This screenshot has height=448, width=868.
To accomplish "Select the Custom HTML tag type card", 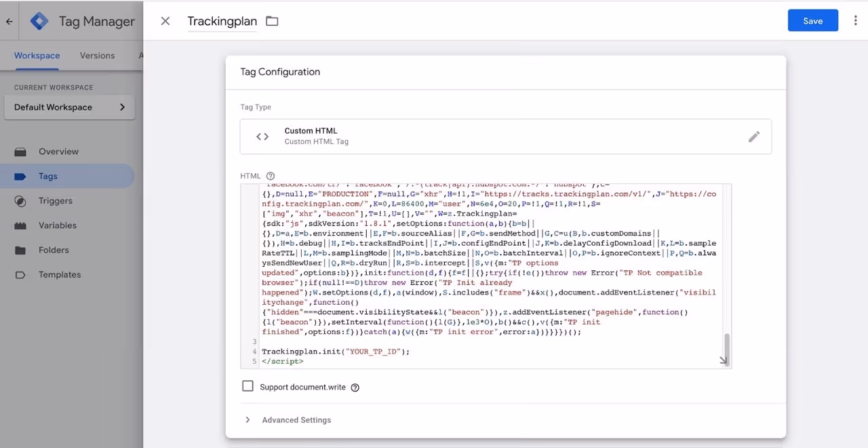I will coord(505,136).
